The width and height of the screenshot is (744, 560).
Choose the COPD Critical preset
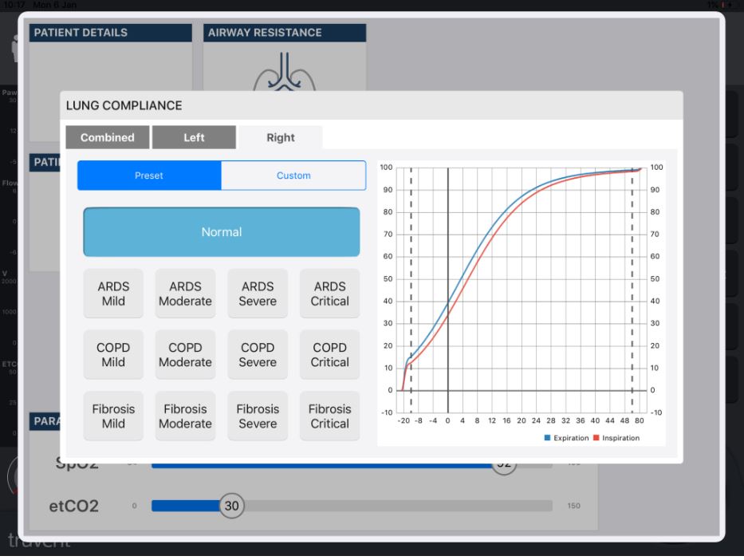(x=330, y=354)
